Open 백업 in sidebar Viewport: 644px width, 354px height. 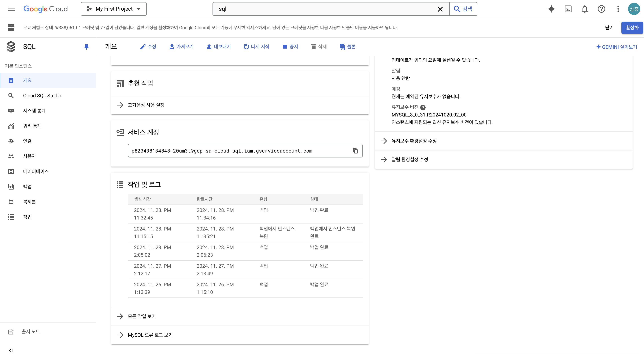(x=48, y=186)
